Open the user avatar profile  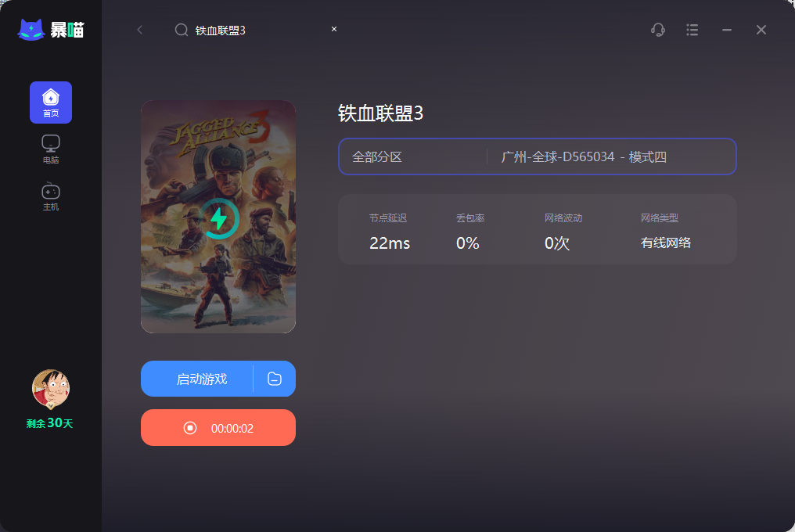point(51,389)
